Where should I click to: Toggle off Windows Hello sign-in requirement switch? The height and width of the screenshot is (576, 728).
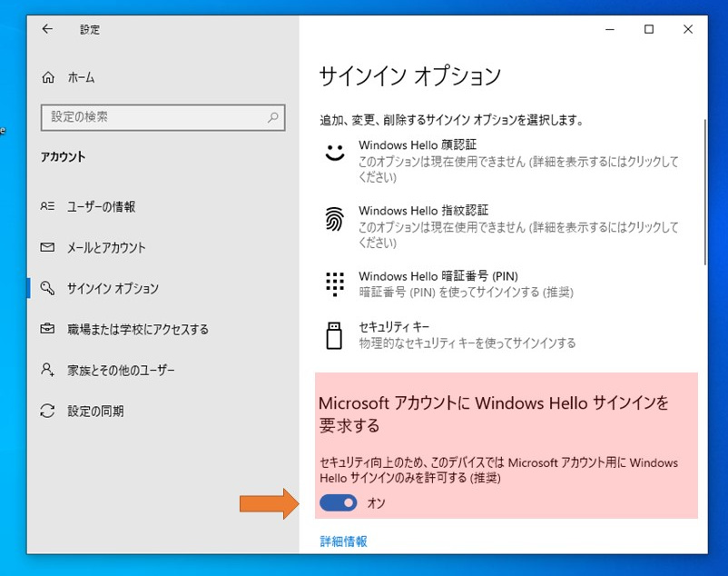coord(339,503)
